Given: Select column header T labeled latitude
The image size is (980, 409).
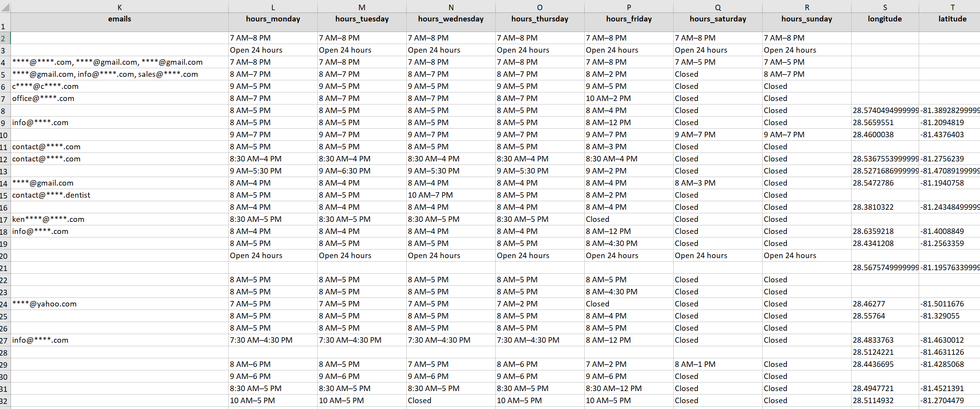Looking at the screenshot, I should pos(952,7).
